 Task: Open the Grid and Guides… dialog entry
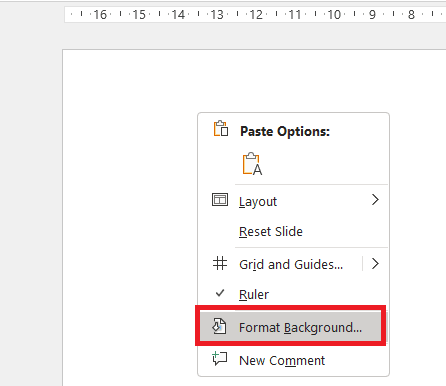(x=281, y=264)
